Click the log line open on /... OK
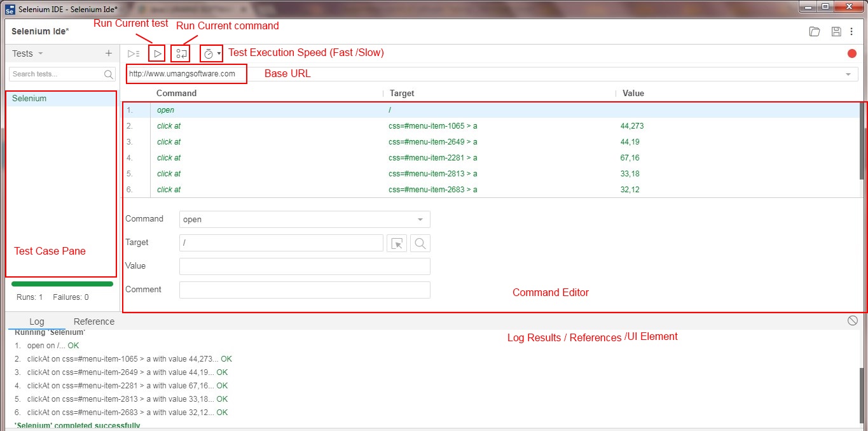This screenshot has width=868, height=431. pyautogui.click(x=47, y=346)
